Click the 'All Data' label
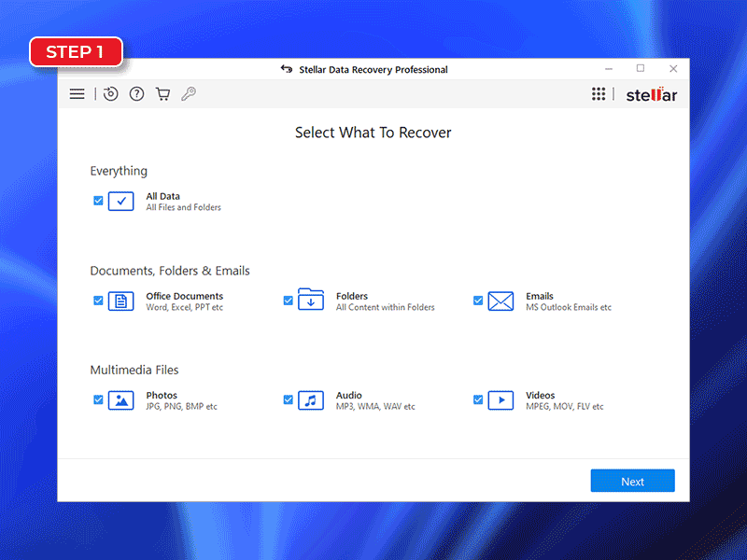 click(162, 196)
